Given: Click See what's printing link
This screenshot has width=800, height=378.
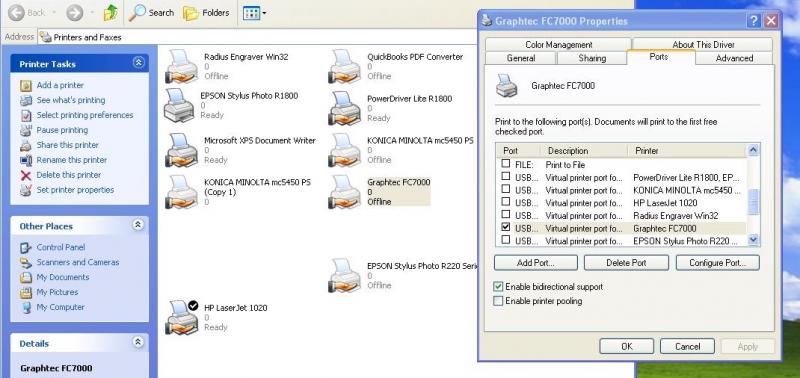Looking at the screenshot, I should (x=71, y=100).
